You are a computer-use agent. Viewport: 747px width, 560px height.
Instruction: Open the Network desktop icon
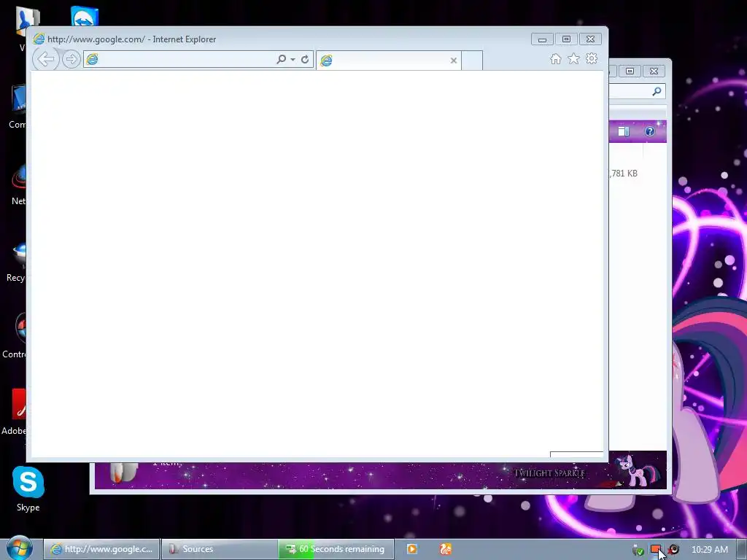[x=18, y=184]
